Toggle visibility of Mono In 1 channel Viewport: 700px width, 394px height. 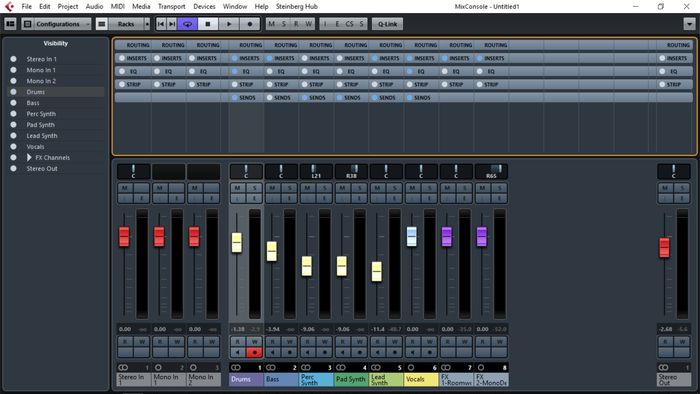tap(13, 70)
